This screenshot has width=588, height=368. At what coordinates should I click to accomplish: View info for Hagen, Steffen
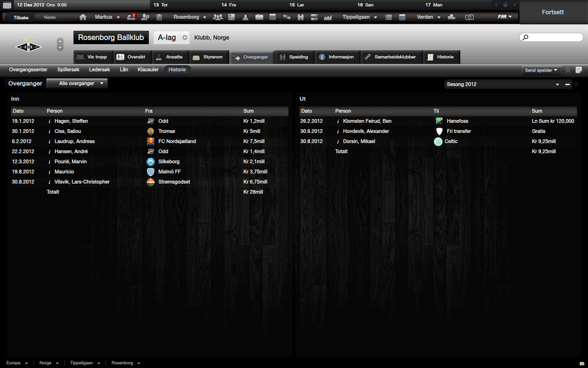click(x=49, y=121)
